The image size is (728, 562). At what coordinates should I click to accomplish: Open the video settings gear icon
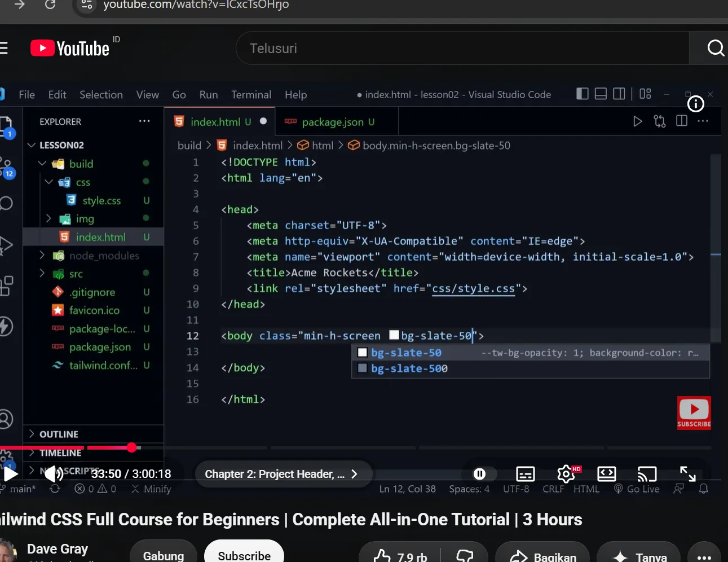tap(566, 474)
